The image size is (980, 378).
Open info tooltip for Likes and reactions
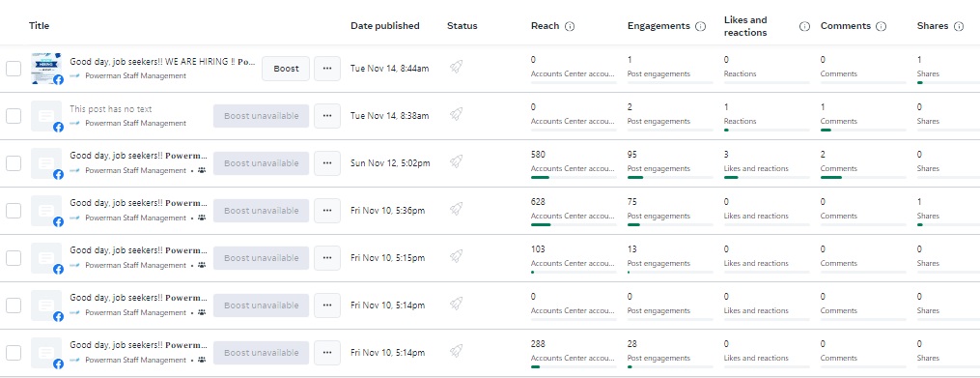click(x=805, y=26)
